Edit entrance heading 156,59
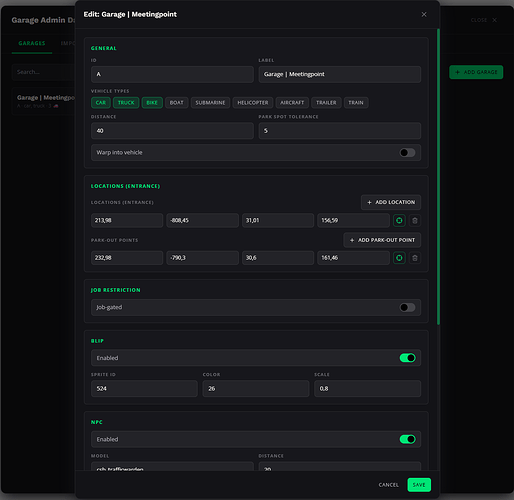The width and height of the screenshot is (514, 500). (353, 220)
